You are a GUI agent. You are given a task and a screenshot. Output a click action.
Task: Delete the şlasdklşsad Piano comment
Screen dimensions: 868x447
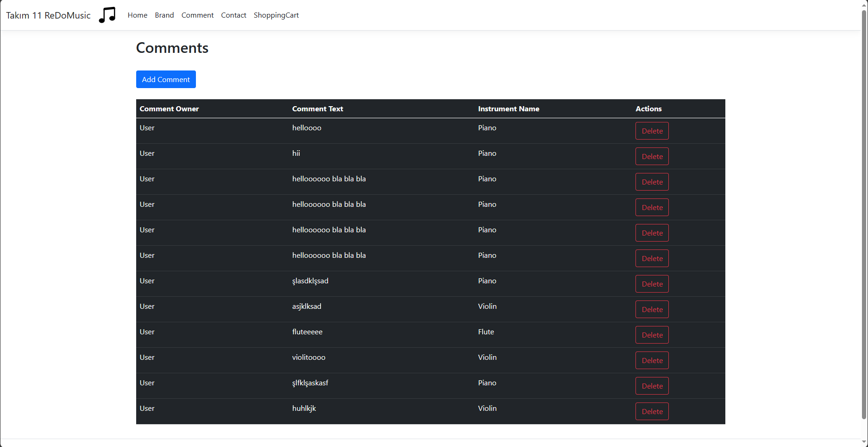(x=652, y=284)
